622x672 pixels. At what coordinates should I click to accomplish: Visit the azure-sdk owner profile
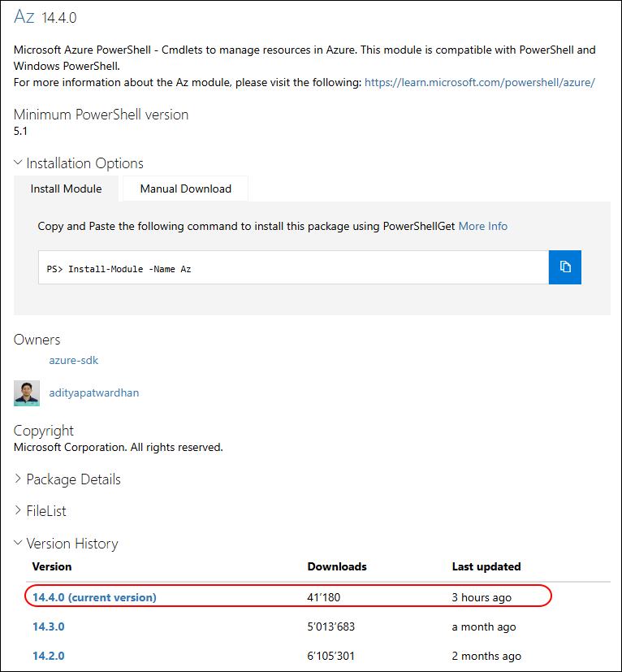[74, 361]
